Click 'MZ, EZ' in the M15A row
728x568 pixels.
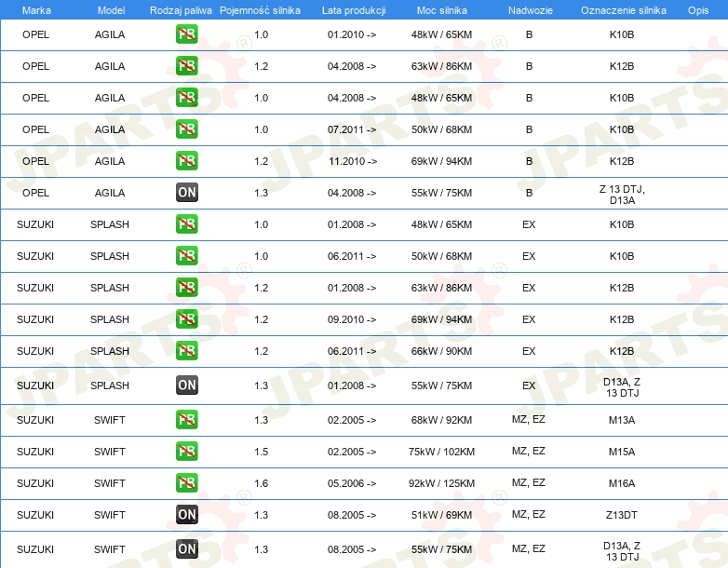pos(529,451)
